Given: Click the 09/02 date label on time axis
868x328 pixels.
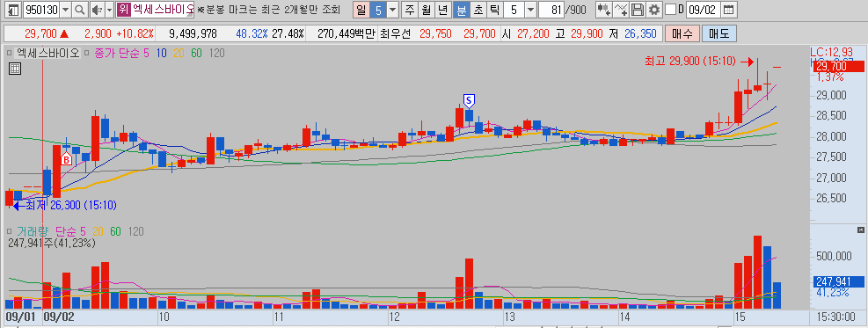Looking at the screenshot, I should pyautogui.click(x=59, y=317).
